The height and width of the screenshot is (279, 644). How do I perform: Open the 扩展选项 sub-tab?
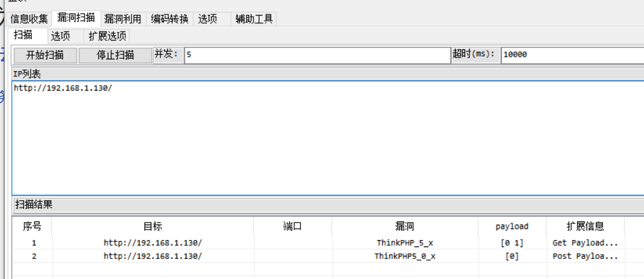coord(107,36)
